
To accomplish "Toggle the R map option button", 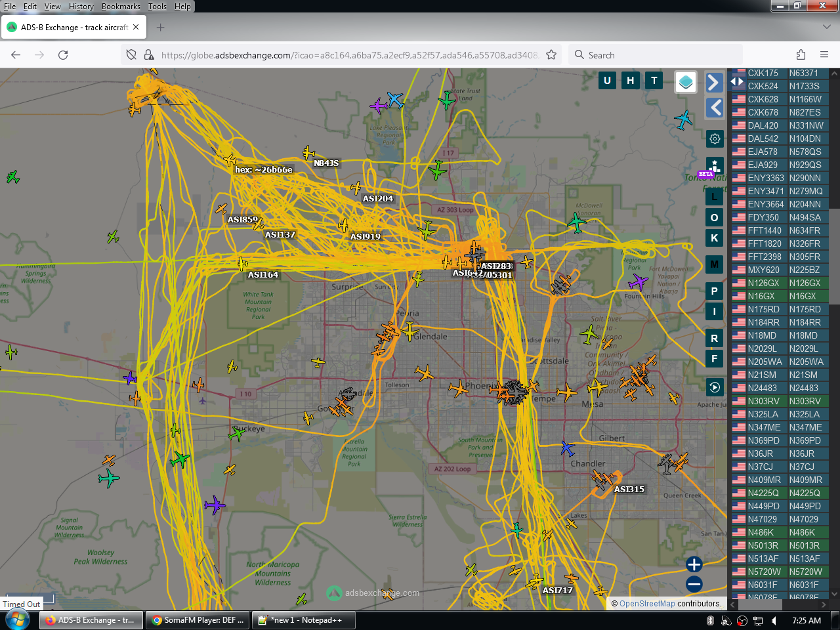I will 715,338.
